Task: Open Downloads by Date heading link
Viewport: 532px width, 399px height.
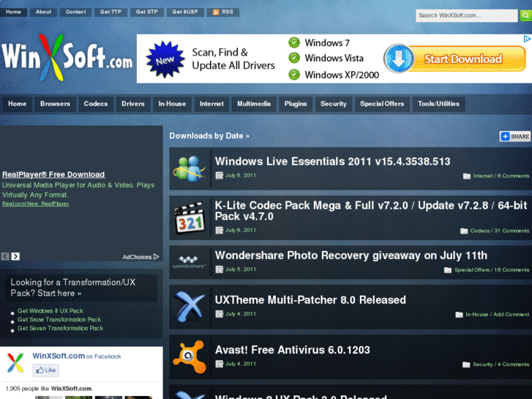Action: [209, 136]
